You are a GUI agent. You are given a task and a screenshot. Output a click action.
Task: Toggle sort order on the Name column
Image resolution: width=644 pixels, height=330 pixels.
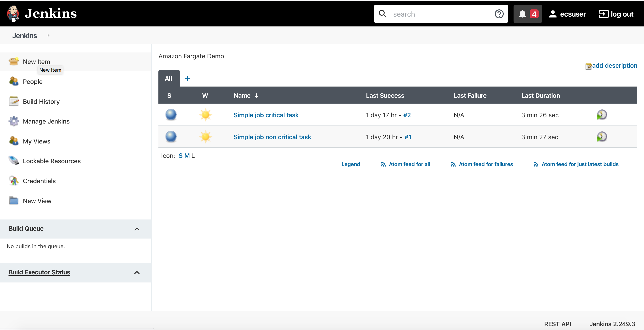(246, 96)
